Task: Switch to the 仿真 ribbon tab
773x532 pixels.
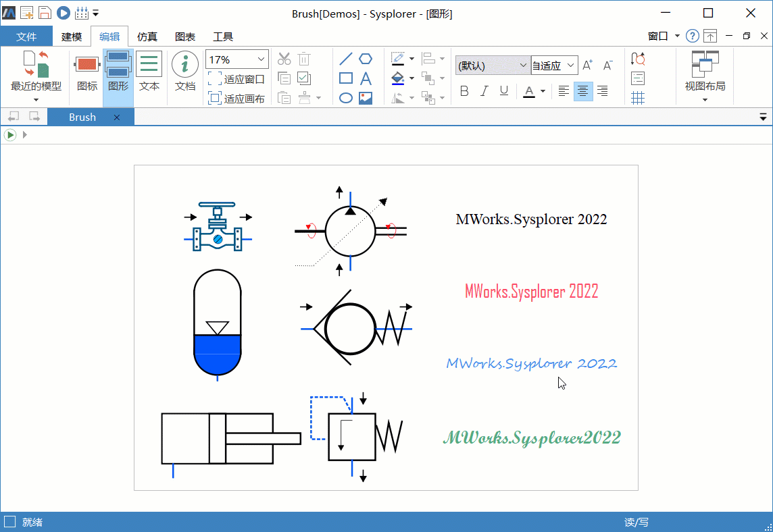Action: tap(147, 36)
